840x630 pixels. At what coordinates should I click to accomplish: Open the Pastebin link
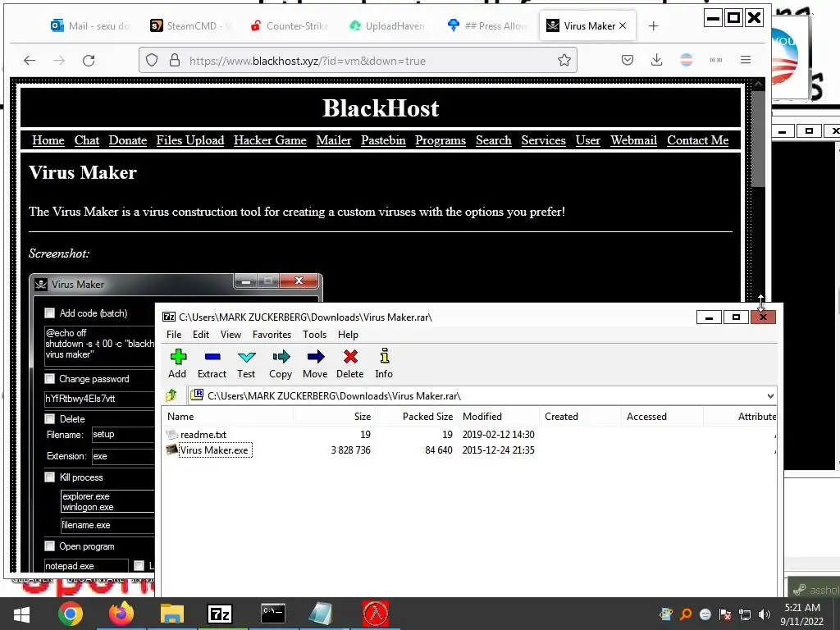point(383,140)
